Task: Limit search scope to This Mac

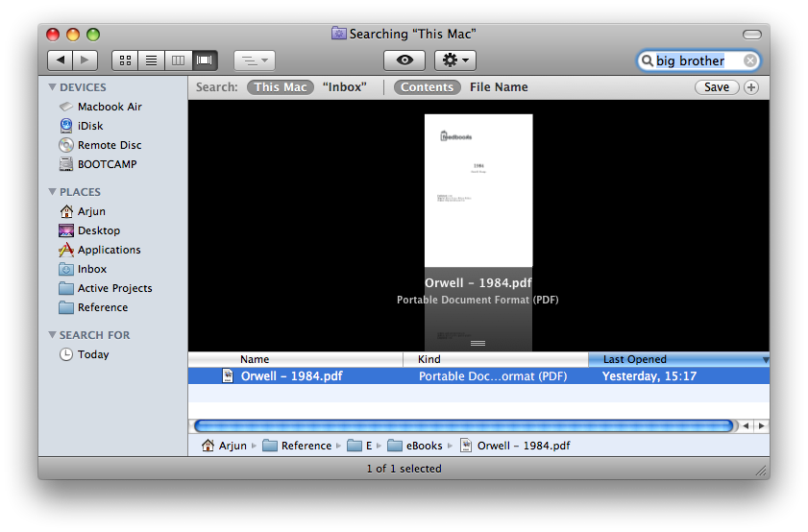Action: coord(281,87)
